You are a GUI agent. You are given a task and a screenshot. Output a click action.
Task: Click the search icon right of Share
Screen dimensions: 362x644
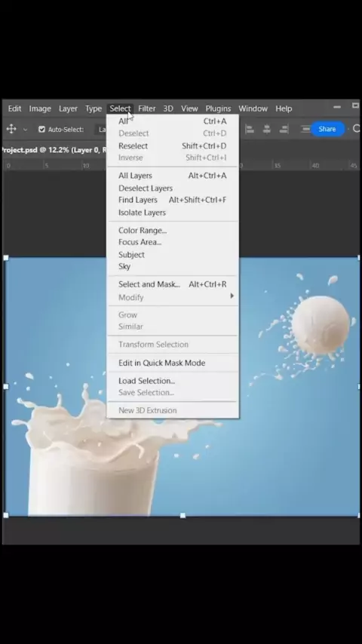coord(357,129)
